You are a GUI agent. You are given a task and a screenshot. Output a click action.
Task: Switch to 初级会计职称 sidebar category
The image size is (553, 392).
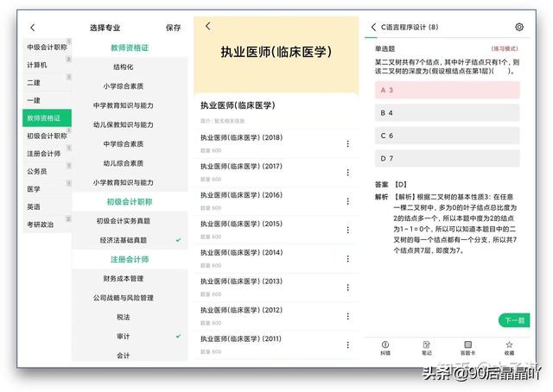click(x=47, y=136)
